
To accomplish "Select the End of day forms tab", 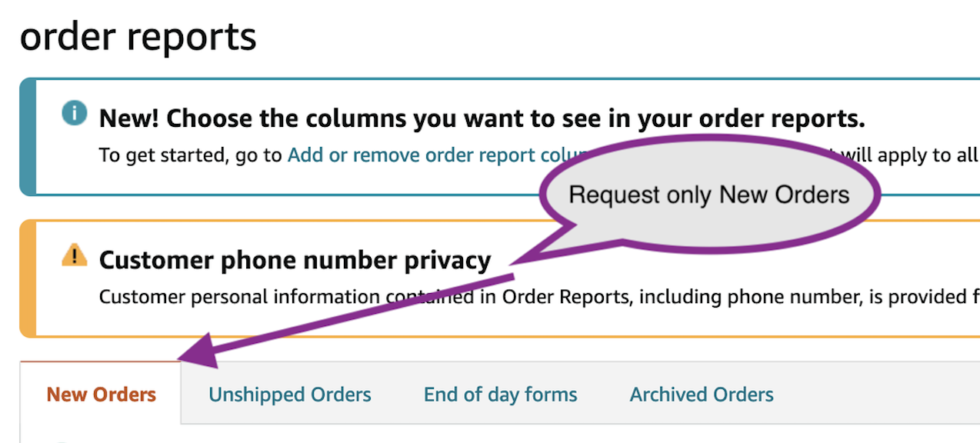I will point(500,395).
